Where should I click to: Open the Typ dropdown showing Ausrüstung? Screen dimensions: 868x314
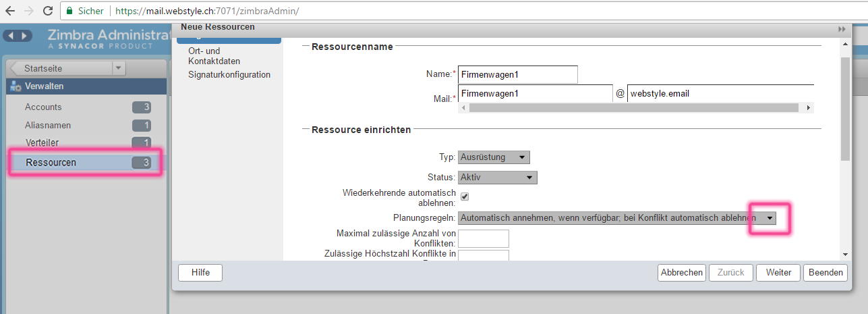(494, 157)
